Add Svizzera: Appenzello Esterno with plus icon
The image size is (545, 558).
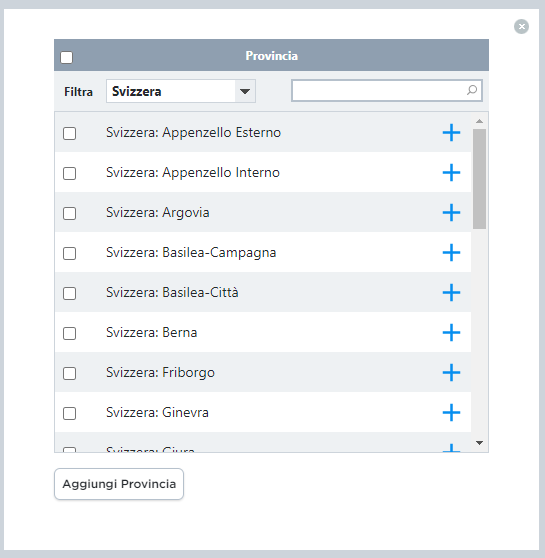[x=451, y=133]
